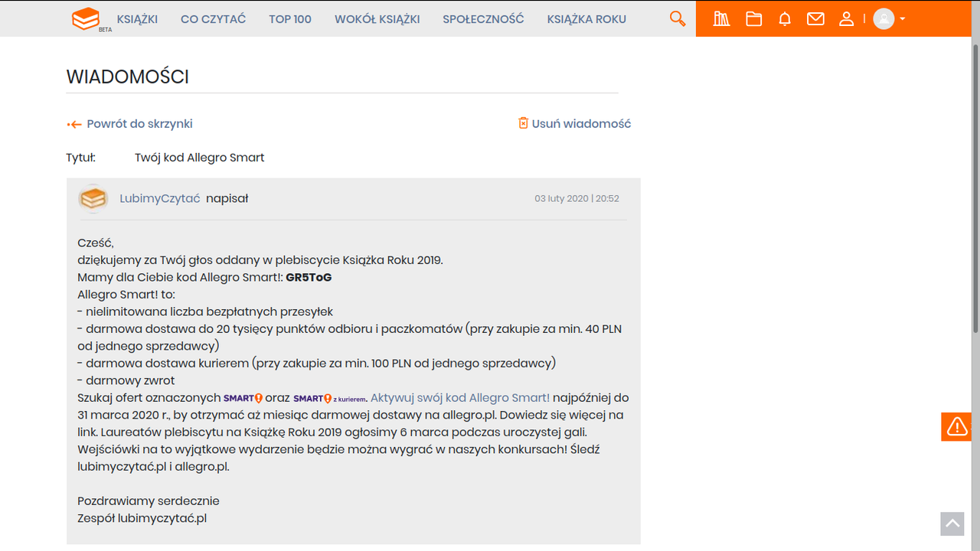Show notifications bell
The width and height of the screenshot is (980, 551).
tap(785, 18)
